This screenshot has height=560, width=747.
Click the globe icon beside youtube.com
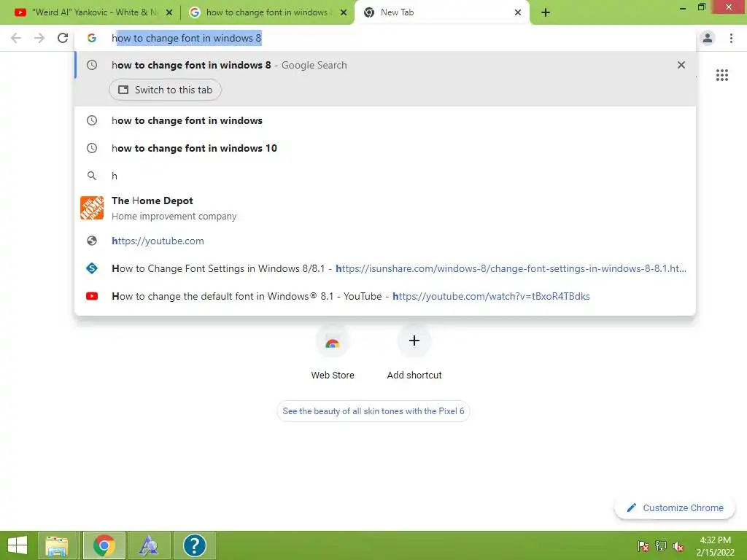click(x=92, y=241)
